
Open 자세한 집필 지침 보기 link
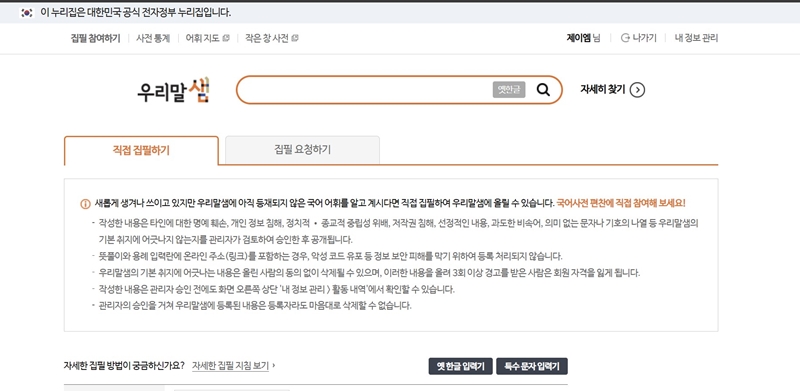click(x=231, y=366)
